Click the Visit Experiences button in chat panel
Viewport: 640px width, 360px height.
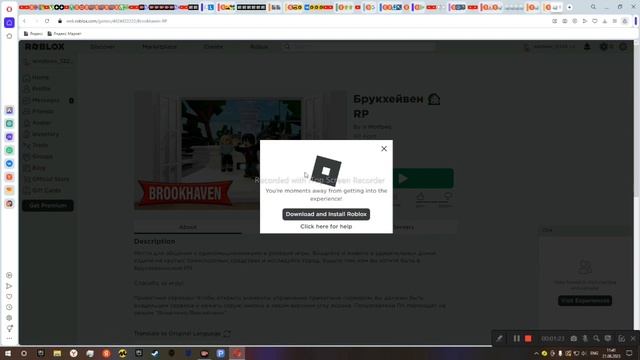point(585,301)
